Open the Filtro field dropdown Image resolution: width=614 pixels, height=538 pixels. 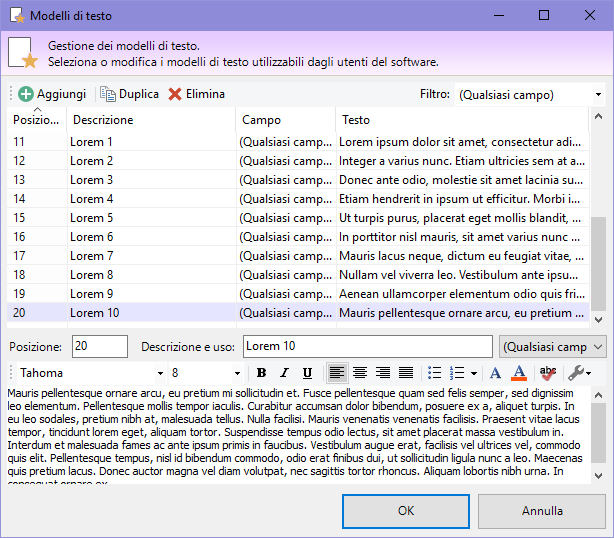click(x=598, y=95)
